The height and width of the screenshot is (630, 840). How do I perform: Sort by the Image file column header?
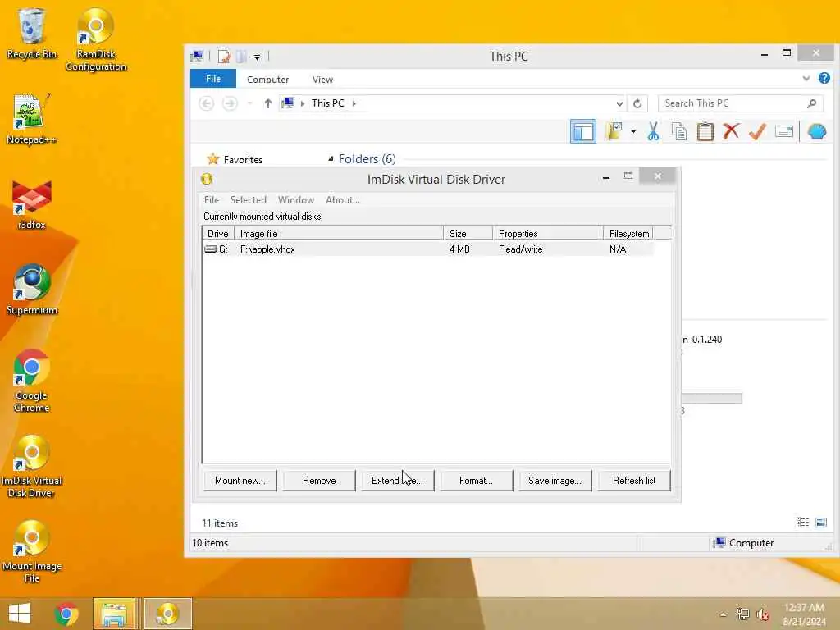click(339, 234)
